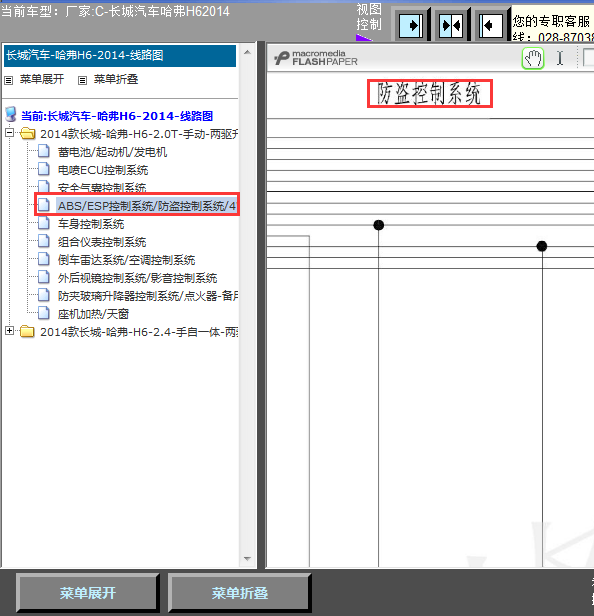The width and height of the screenshot is (594, 616).
Task: Click the computer icon beside 当前:长城汽车
Action: [x=11, y=114]
